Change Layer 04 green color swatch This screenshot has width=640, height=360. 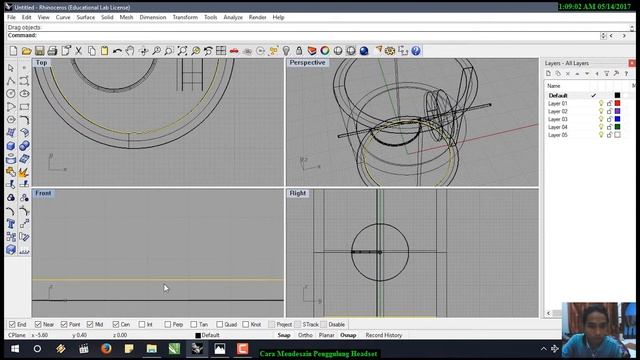coord(618,127)
